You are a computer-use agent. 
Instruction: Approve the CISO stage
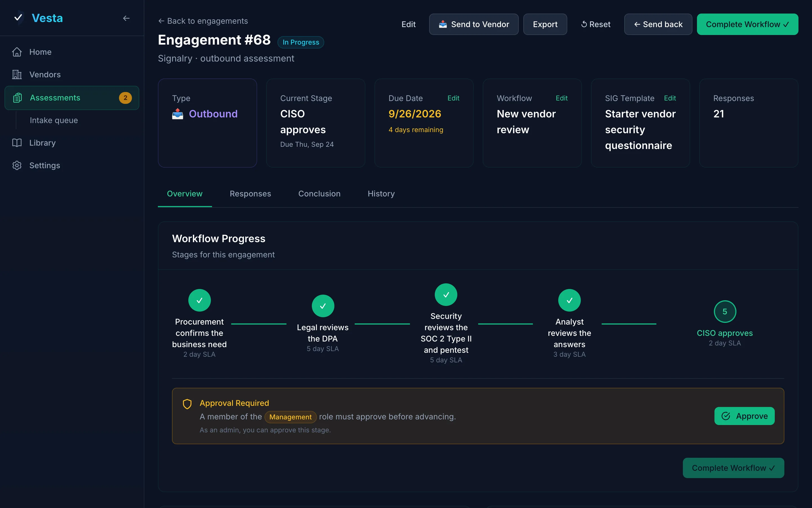(x=744, y=416)
